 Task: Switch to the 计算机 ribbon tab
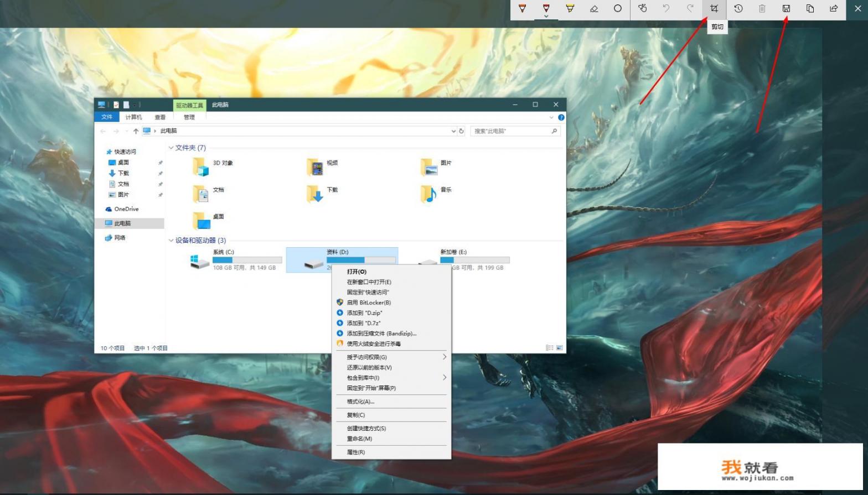click(133, 117)
